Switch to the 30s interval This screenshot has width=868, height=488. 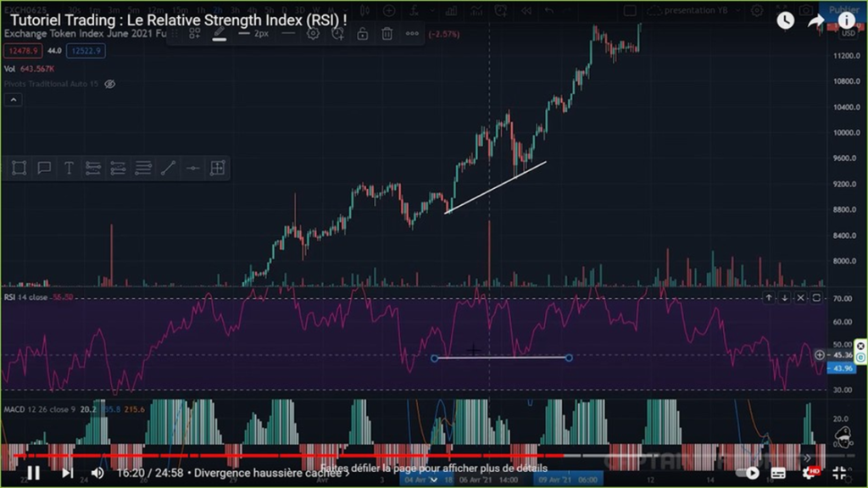pos(75,10)
